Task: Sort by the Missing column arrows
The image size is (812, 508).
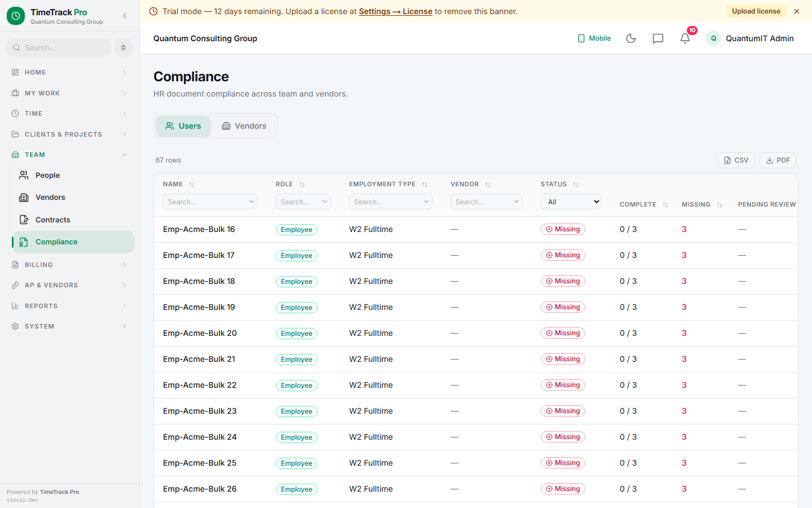Action: click(x=720, y=205)
